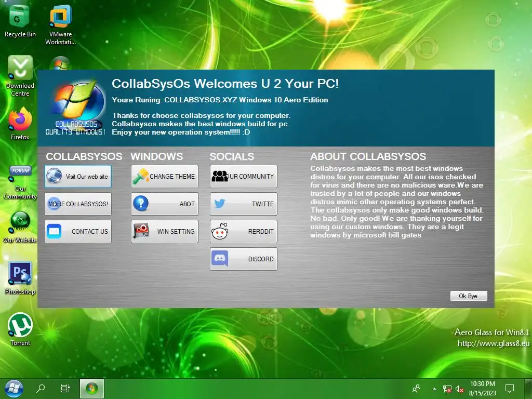
Task: Open the Recycle Bin desktop icon
Action: pos(20,21)
